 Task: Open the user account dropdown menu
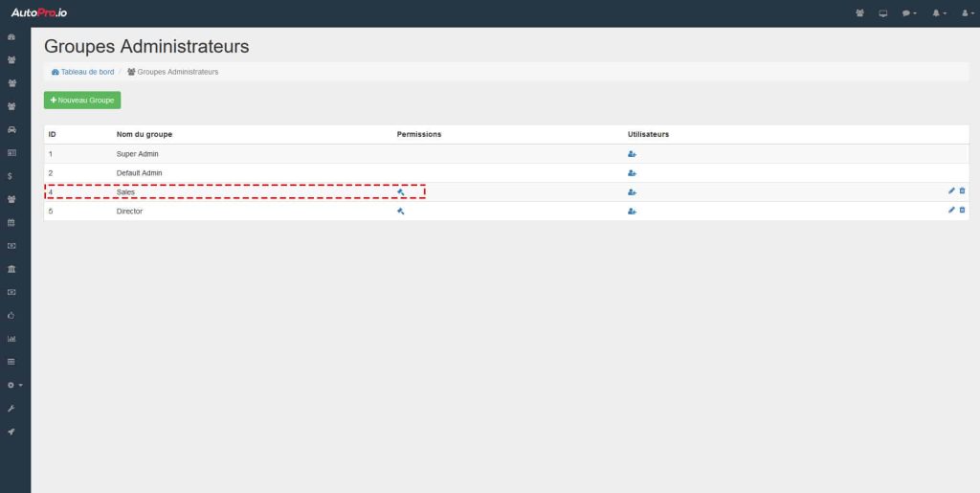click(x=969, y=13)
